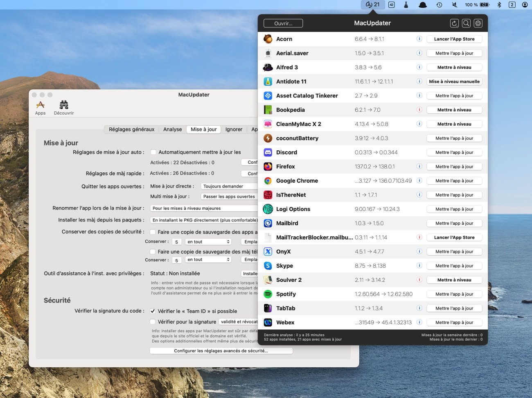Click the Ouvrir... button in MacUpdater popup
This screenshot has width=532, height=398.
click(283, 23)
